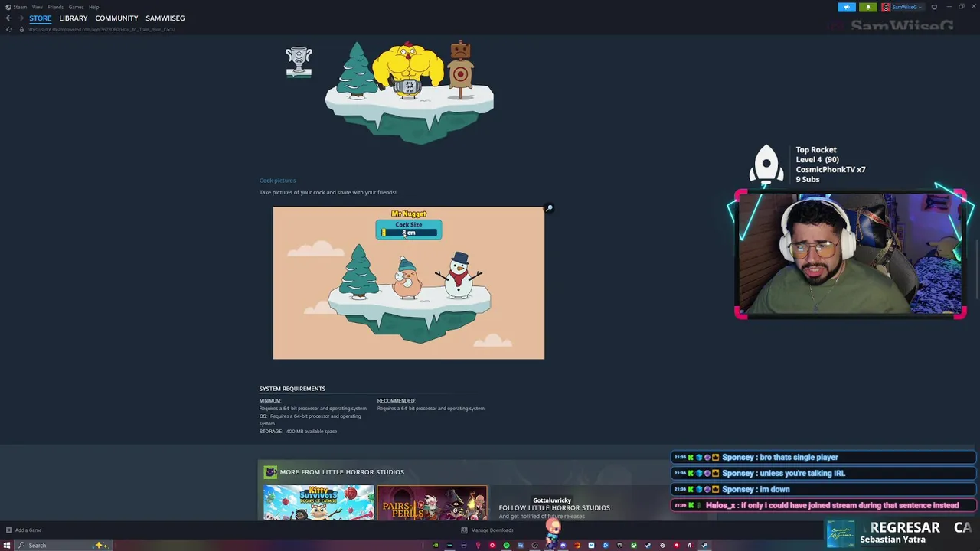Open the View menu
Image resolution: width=980 pixels, height=551 pixels.
tap(37, 7)
